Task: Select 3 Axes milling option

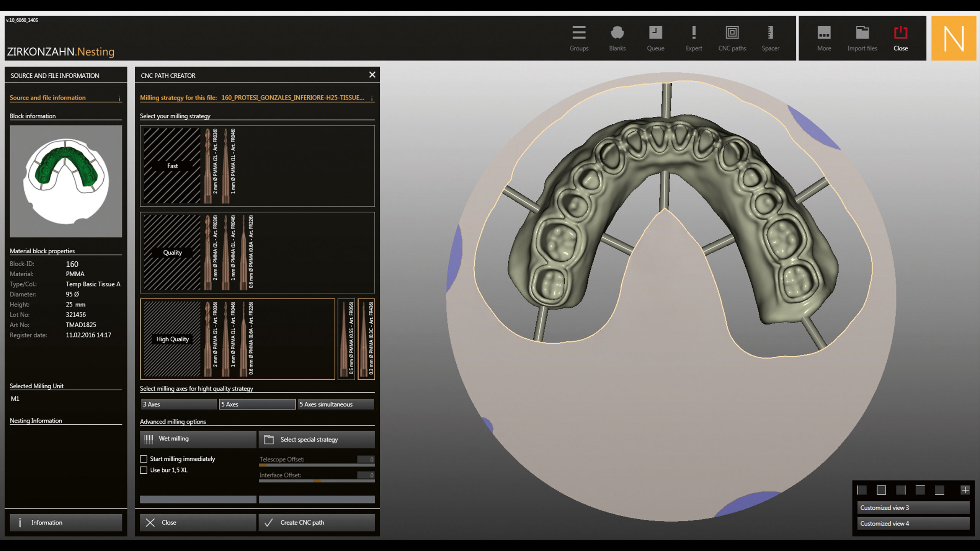Action: point(178,404)
